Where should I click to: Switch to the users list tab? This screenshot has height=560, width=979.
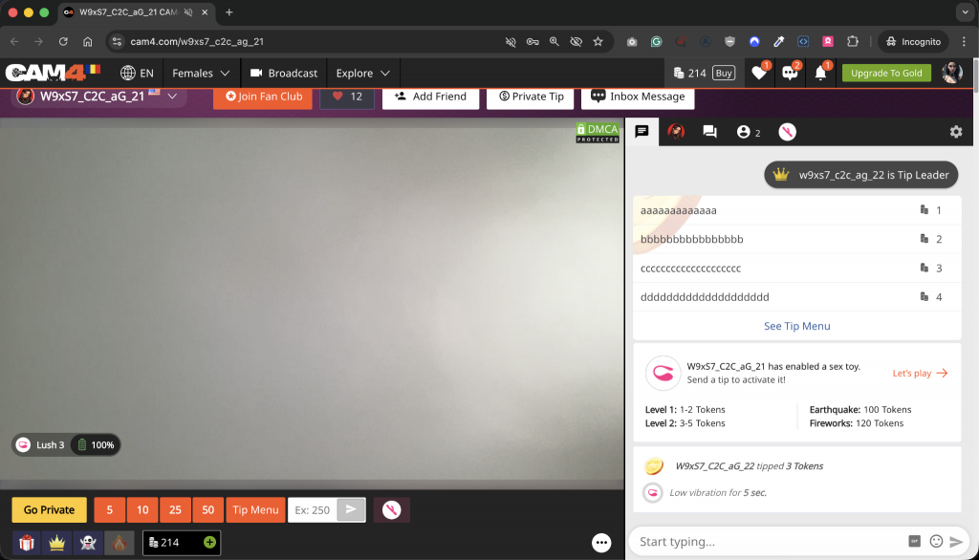coord(748,132)
